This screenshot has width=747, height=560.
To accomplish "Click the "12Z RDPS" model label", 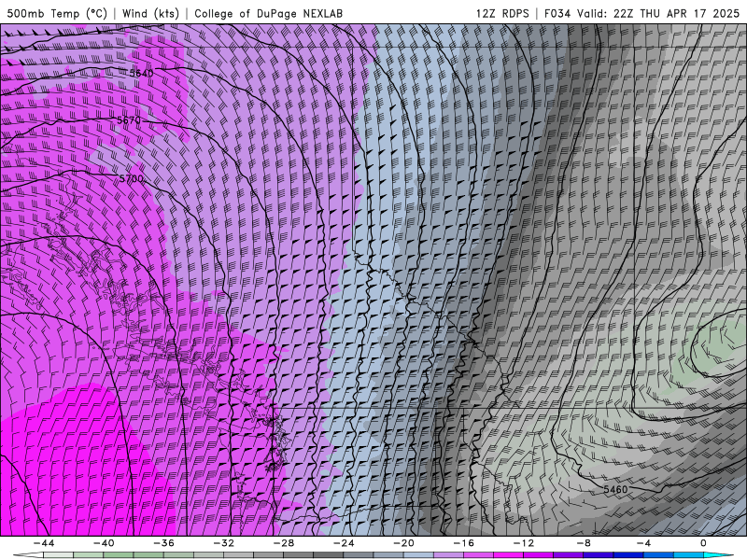I will pyautogui.click(x=502, y=13).
